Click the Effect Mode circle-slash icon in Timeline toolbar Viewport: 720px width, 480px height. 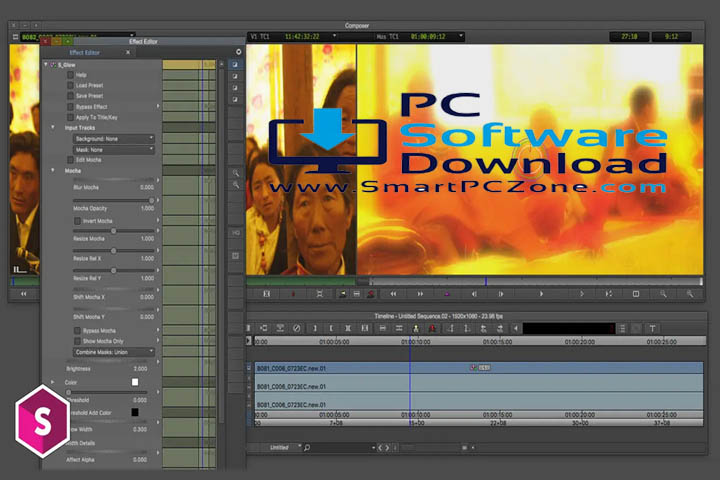pos(297,328)
